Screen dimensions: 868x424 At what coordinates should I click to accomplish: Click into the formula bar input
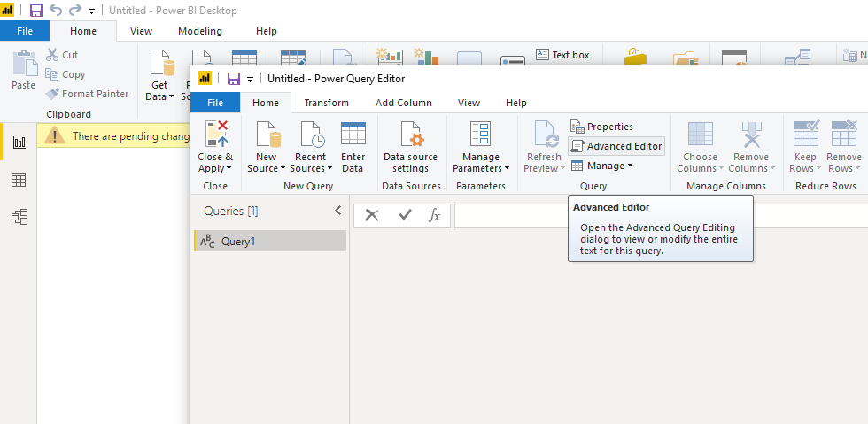click(x=661, y=216)
